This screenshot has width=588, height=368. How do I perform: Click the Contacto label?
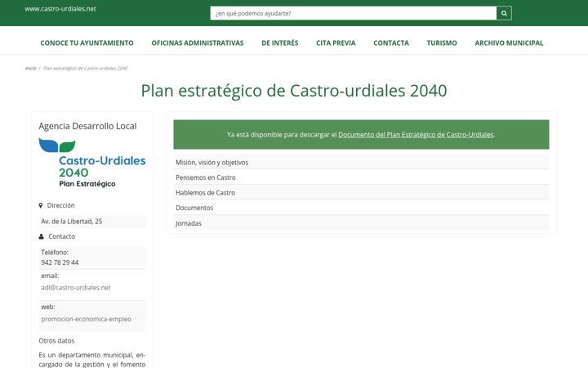coord(61,236)
